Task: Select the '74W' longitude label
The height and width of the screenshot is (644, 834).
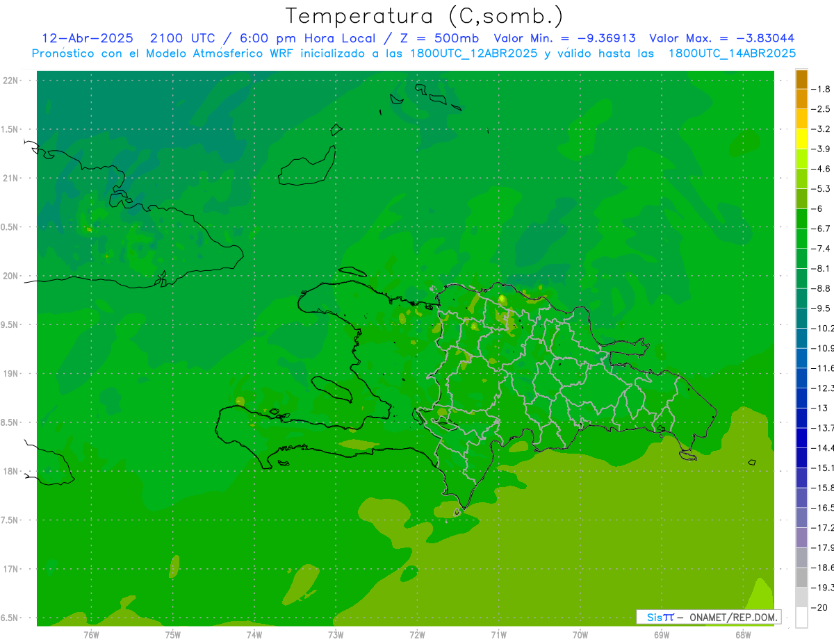Action: (254, 634)
